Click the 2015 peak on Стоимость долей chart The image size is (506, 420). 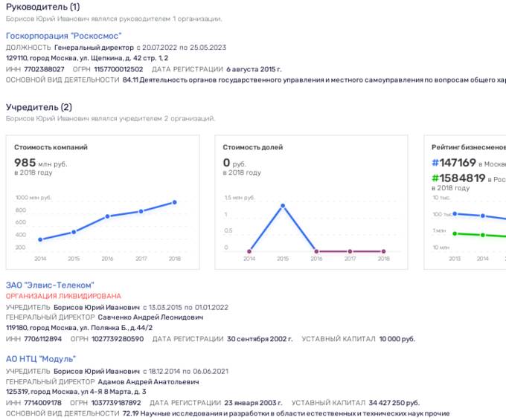point(283,205)
